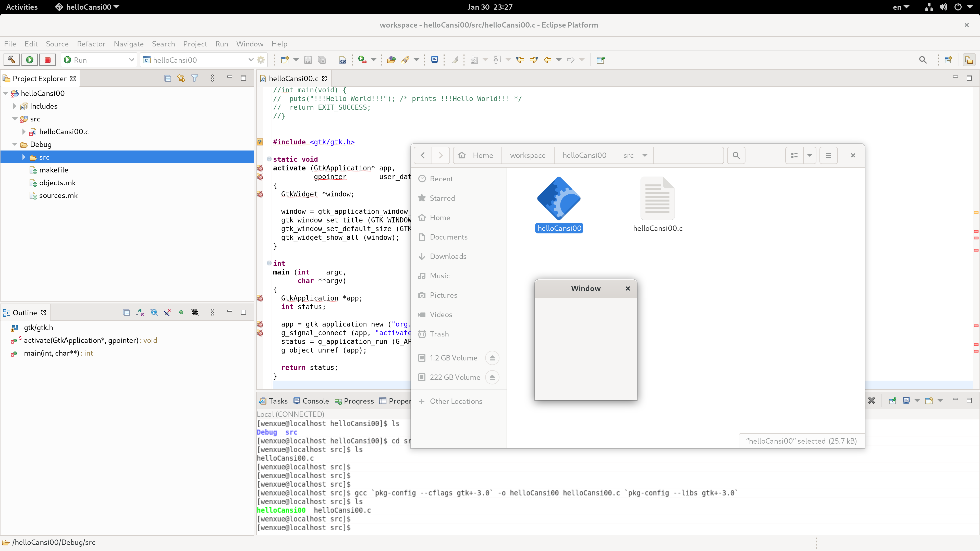The image size is (980, 551).
Task: Click Link with Editor icon in Project Explorer
Action: [x=181, y=78]
